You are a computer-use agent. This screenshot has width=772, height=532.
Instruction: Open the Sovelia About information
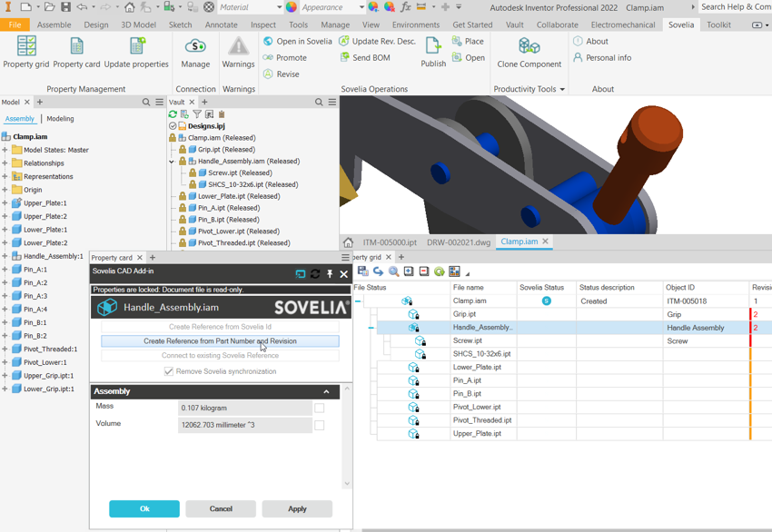click(x=590, y=42)
